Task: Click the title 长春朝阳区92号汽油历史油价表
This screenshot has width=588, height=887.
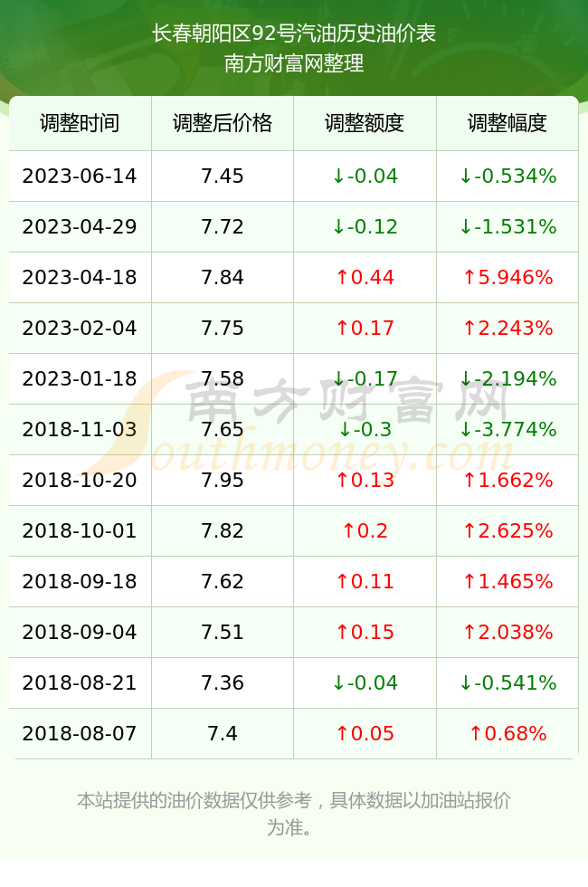Action: 294,33
